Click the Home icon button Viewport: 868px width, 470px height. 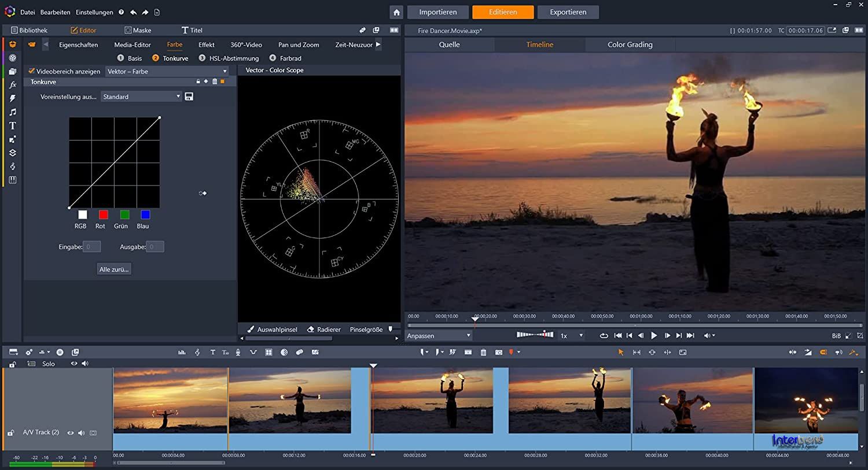tap(396, 12)
